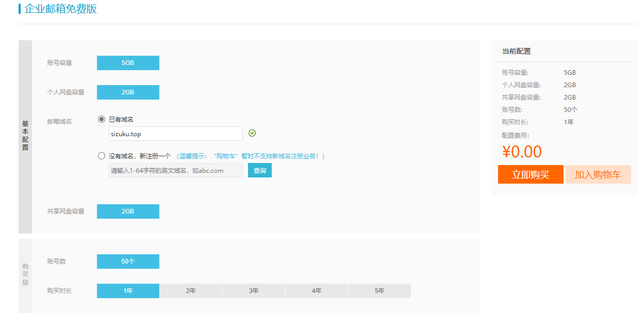Click the 账号容量 label in basic configuration

(x=59, y=63)
